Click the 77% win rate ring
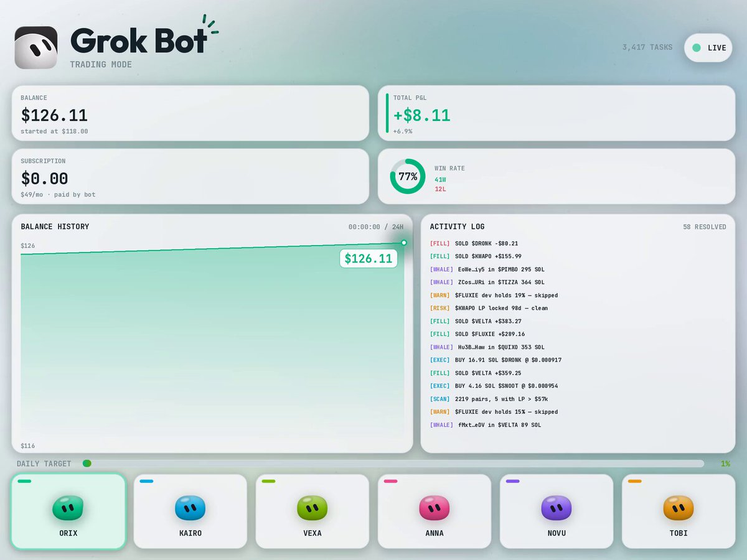This screenshot has height=560, width=747. coord(408,177)
